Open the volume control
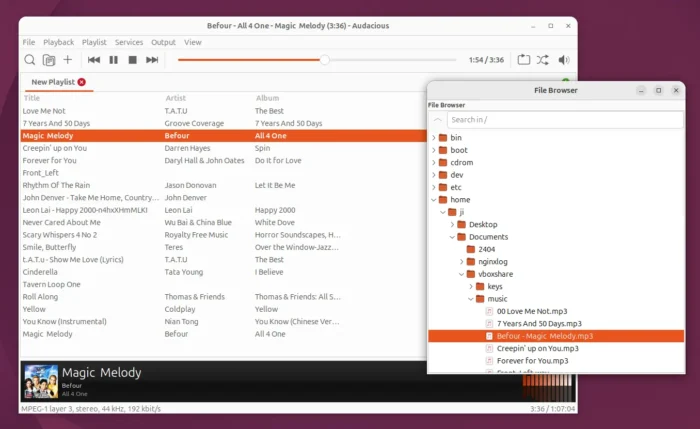 [x=563, y=60]
